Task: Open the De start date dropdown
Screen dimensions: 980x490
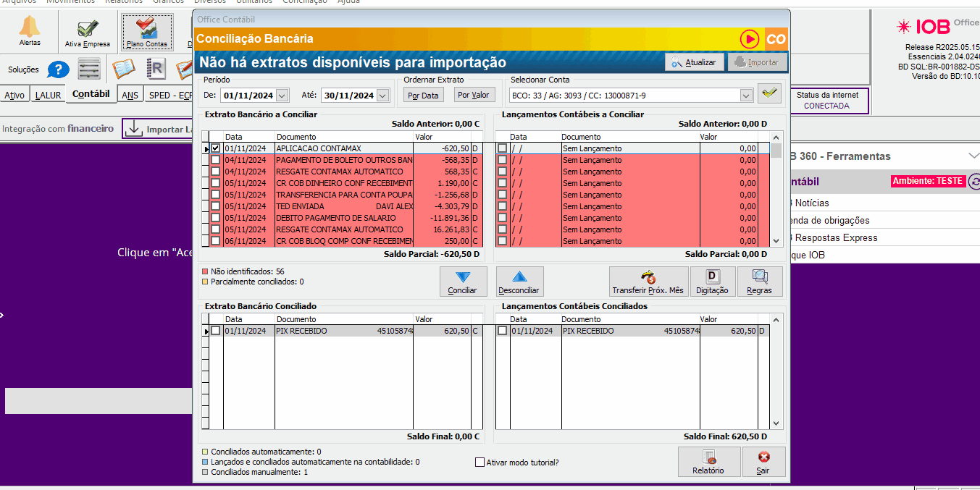Action: [282, 96]
